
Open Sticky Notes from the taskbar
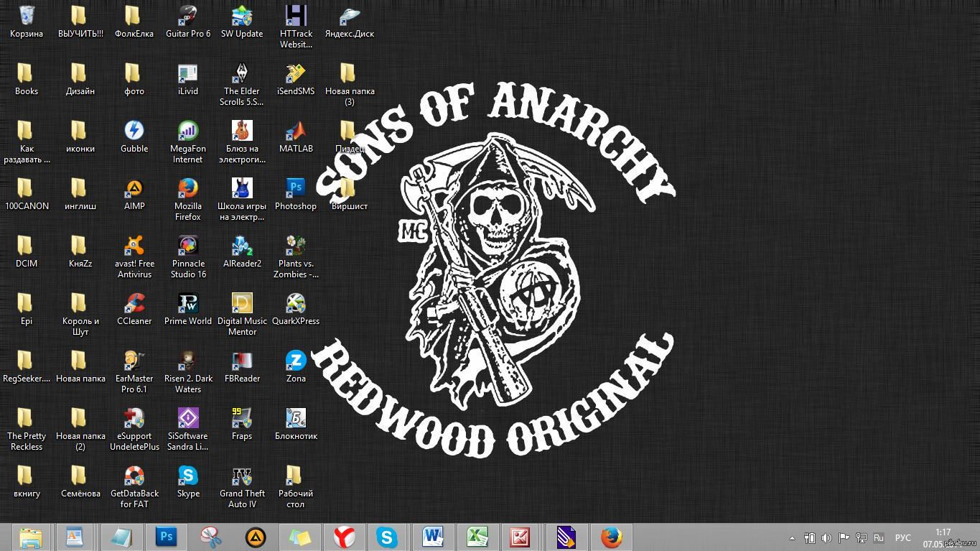tap(300, 537)
